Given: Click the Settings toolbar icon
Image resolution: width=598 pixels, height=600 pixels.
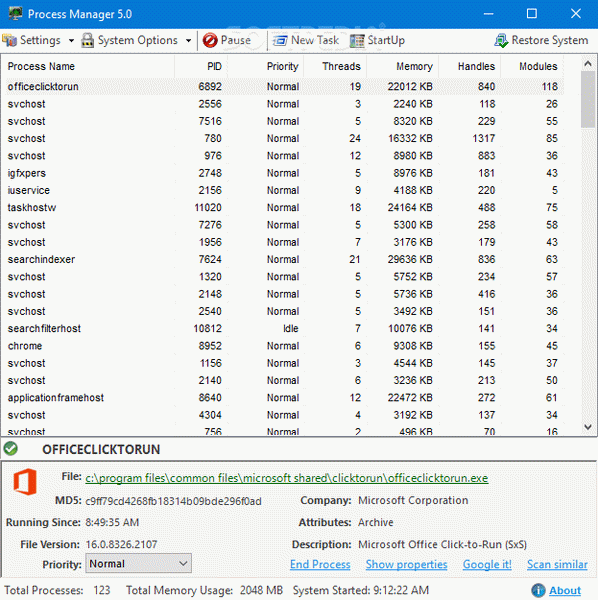Looking at the screenshot, I should coord(10,40).
